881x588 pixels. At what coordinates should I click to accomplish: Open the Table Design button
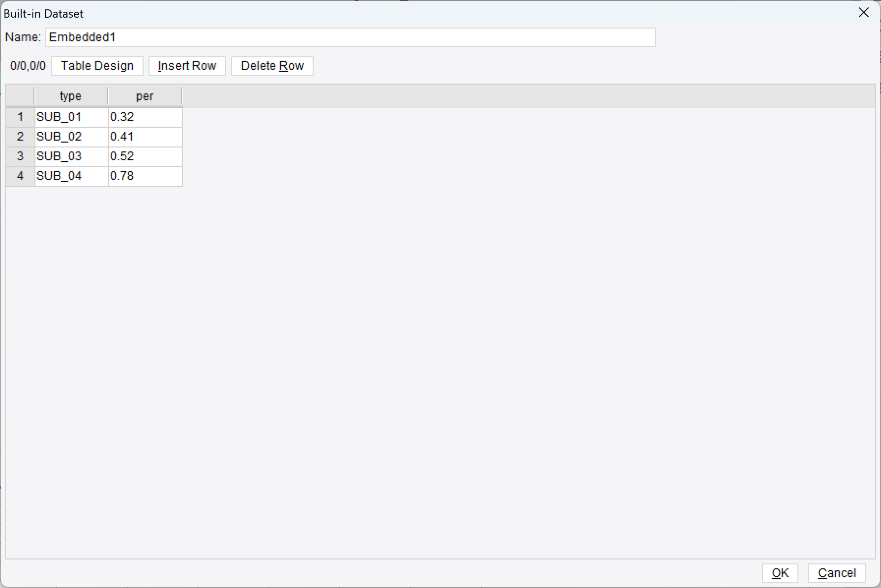click(97, 66)
